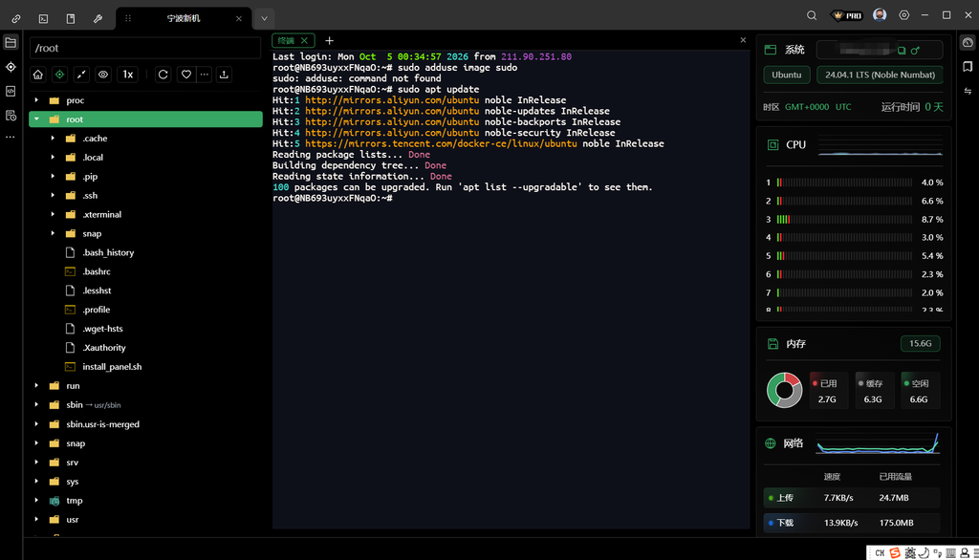This screenshot has width=979, height=560.
Task: Open the terminal icon in the title bar
Action: (x=43, y=19)
